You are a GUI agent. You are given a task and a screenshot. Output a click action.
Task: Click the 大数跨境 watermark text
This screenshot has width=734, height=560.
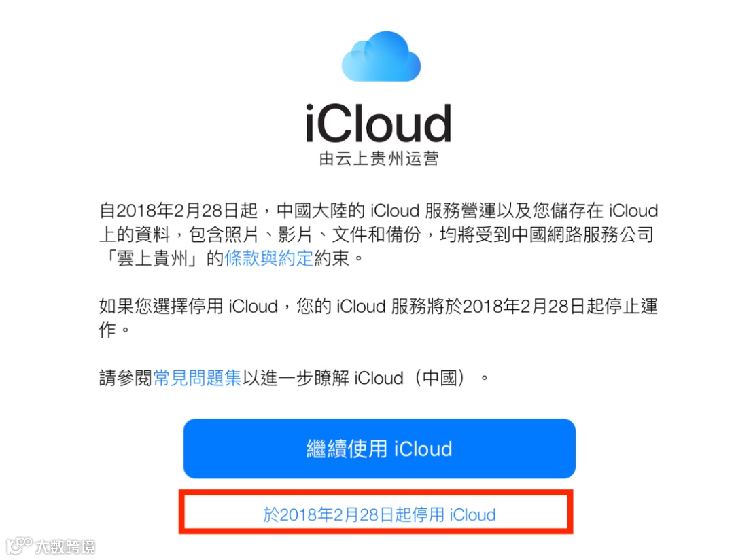65,546
